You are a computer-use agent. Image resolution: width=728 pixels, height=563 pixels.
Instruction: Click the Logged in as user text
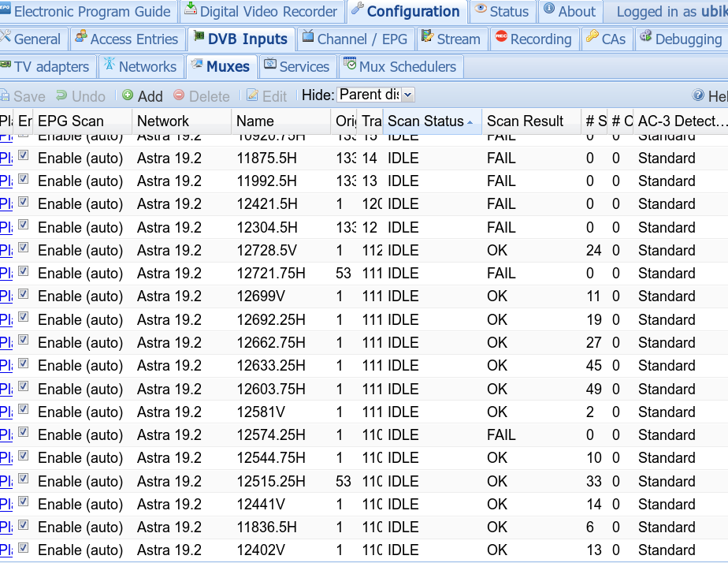tap(672, 12)
